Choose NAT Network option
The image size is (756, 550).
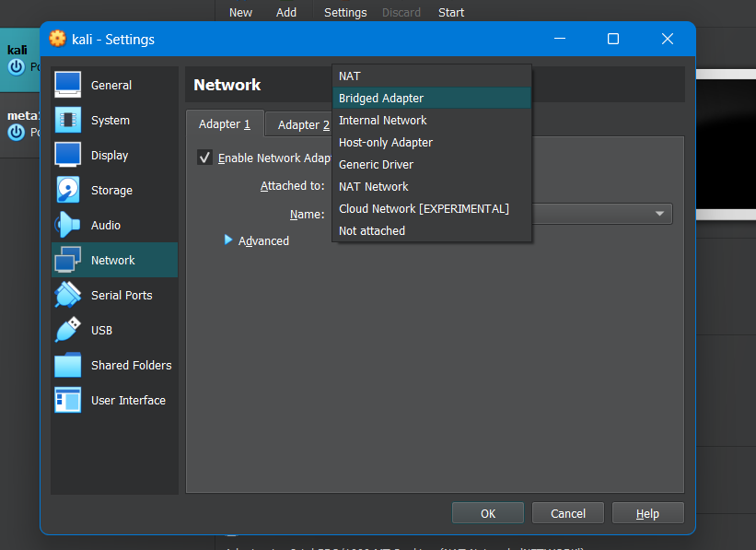[x=432, y=187]
